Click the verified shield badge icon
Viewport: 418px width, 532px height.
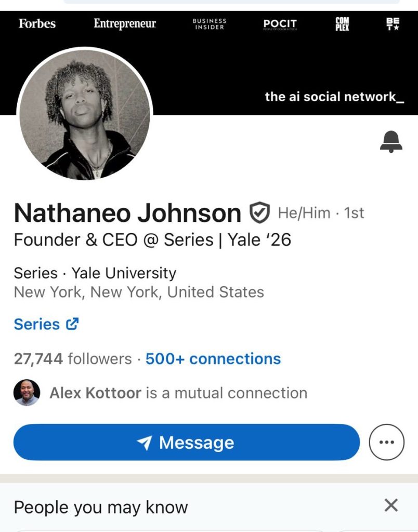pyautogui.click(x=259, y=213)
